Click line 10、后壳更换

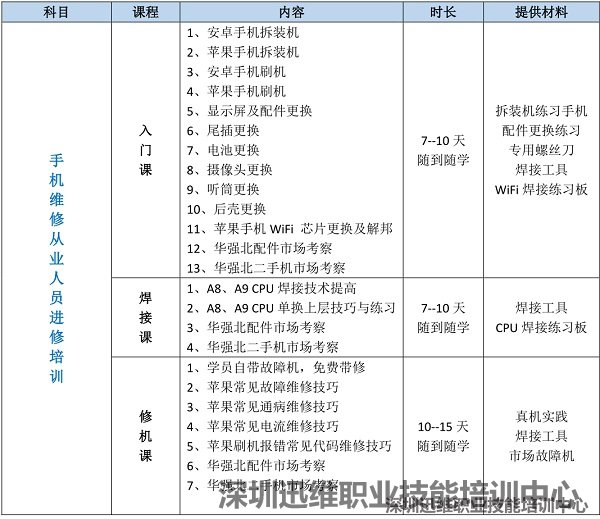tap(226, 209)
